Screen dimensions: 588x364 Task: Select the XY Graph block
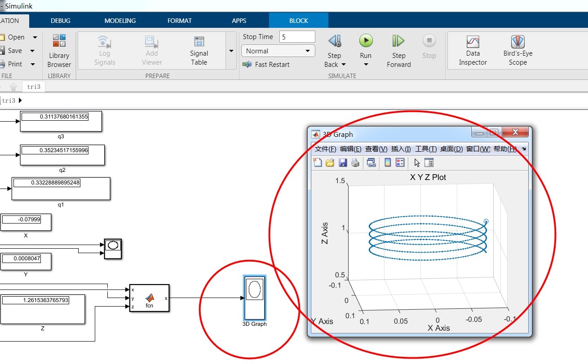113,249
